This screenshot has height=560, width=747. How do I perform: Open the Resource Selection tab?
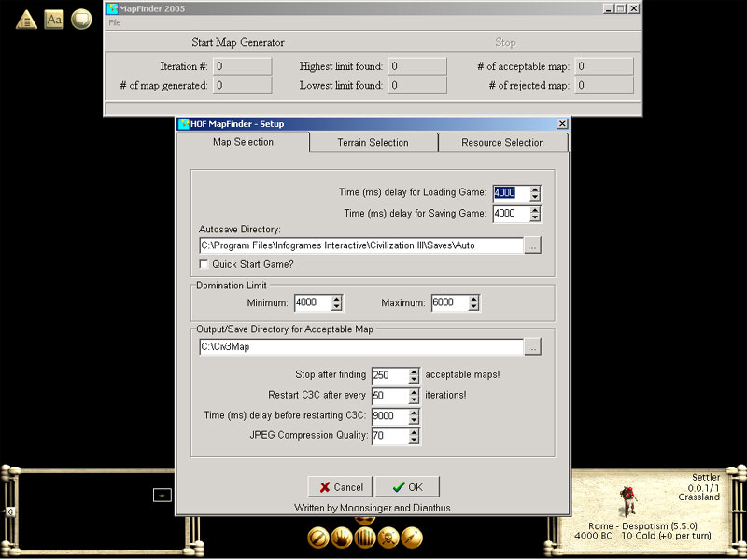point(502,143)
